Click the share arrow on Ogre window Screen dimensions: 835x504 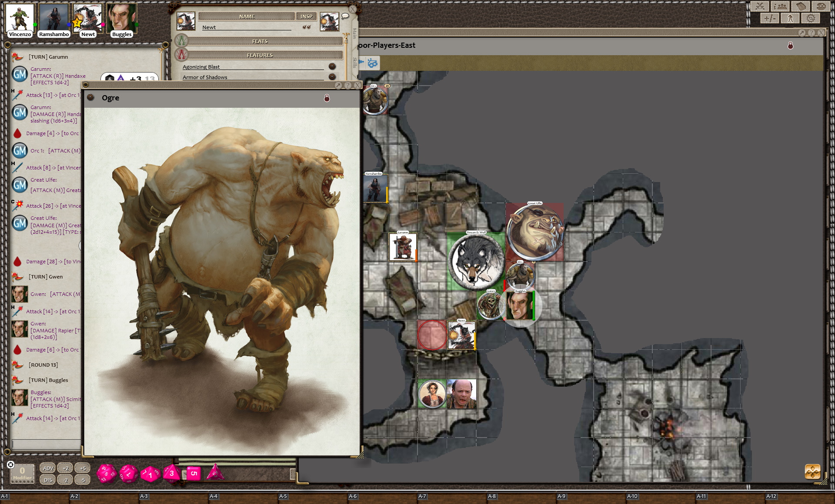point(338,85)
